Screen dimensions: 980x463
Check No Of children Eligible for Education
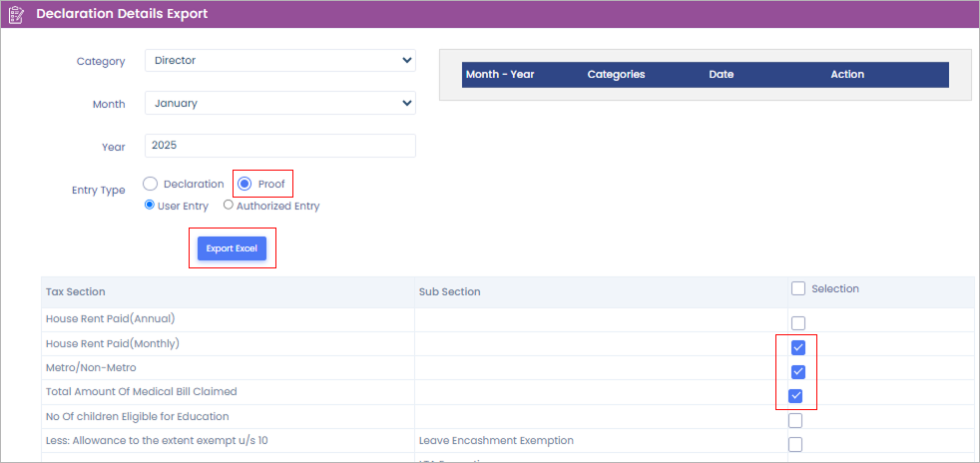[x=797, y=420]
